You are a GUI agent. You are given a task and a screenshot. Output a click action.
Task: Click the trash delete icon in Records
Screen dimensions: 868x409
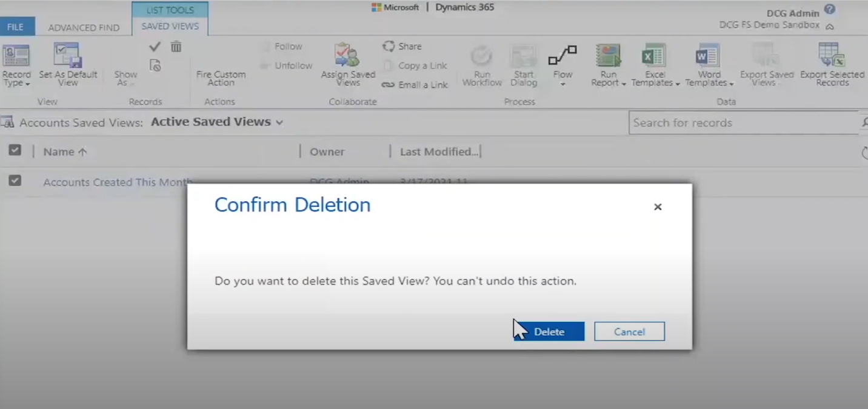[176, 47]
